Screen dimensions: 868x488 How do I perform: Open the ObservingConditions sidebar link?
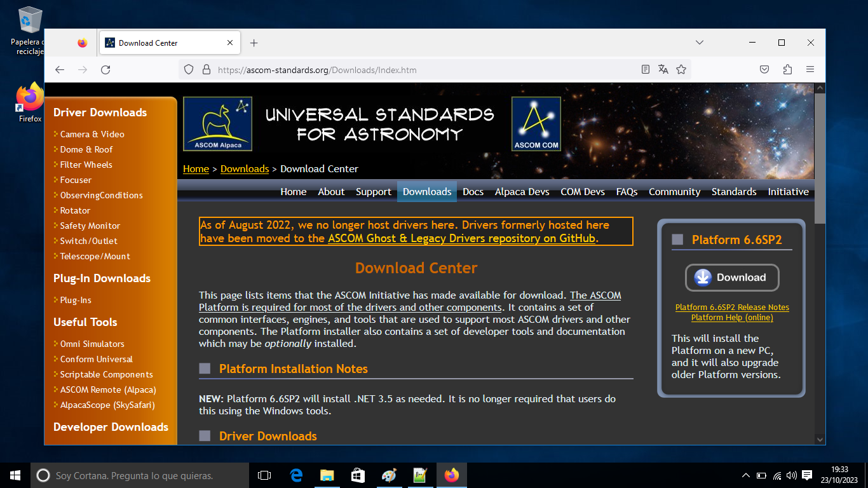pos(101,195)
